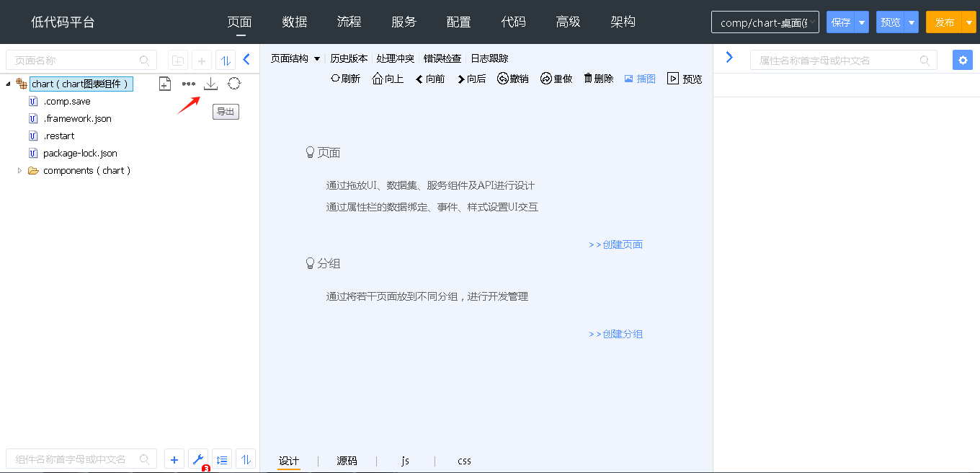Open the 代码 top navigation tab
Viewport: 980px width, 473px height.
(514, 22)
